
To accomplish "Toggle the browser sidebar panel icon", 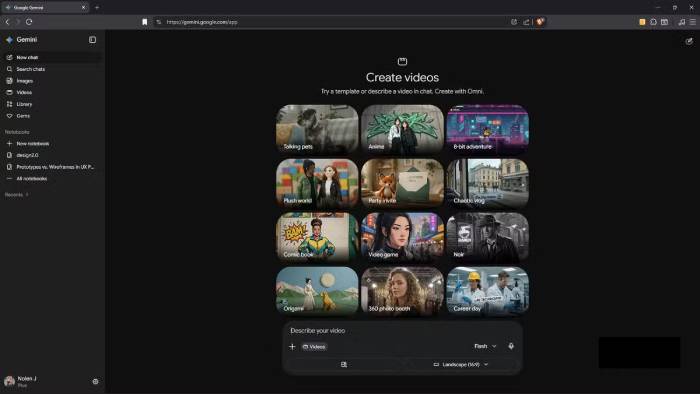I will point(665,22).
